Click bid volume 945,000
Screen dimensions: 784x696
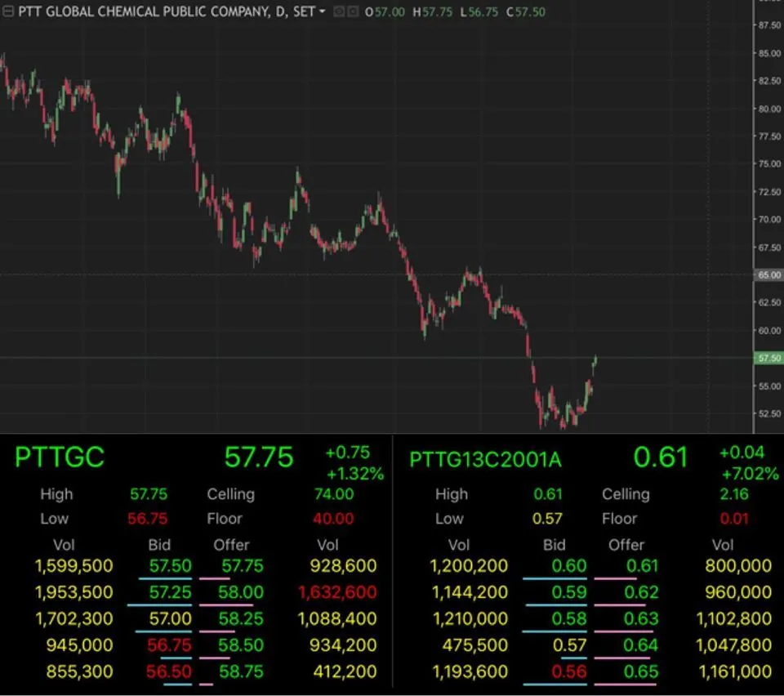79,645
